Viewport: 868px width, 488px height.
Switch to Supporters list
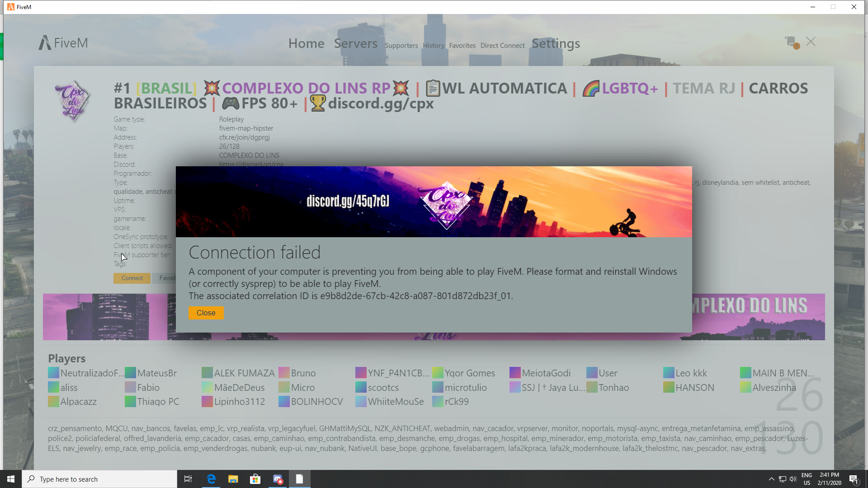[x=401, y=46]
